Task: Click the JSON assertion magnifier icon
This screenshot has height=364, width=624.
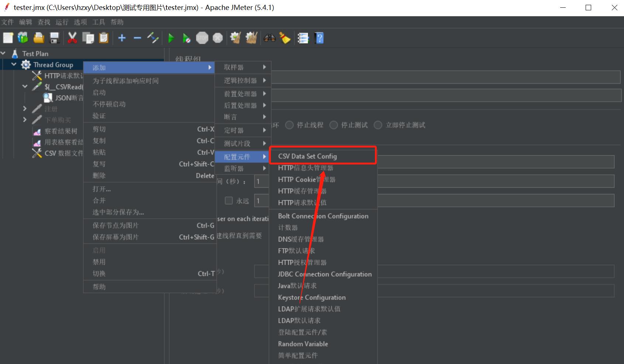Action: [x=48, y=98]
